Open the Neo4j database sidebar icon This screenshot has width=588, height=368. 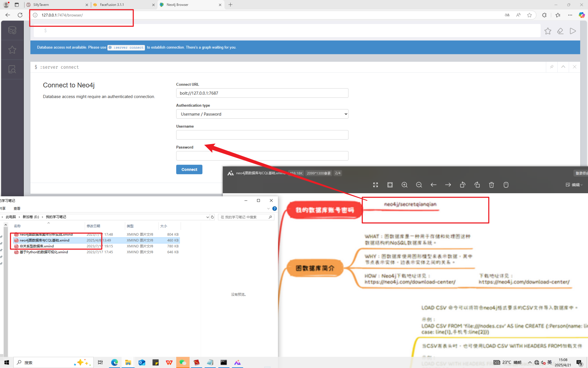click(x=12, y=30)
